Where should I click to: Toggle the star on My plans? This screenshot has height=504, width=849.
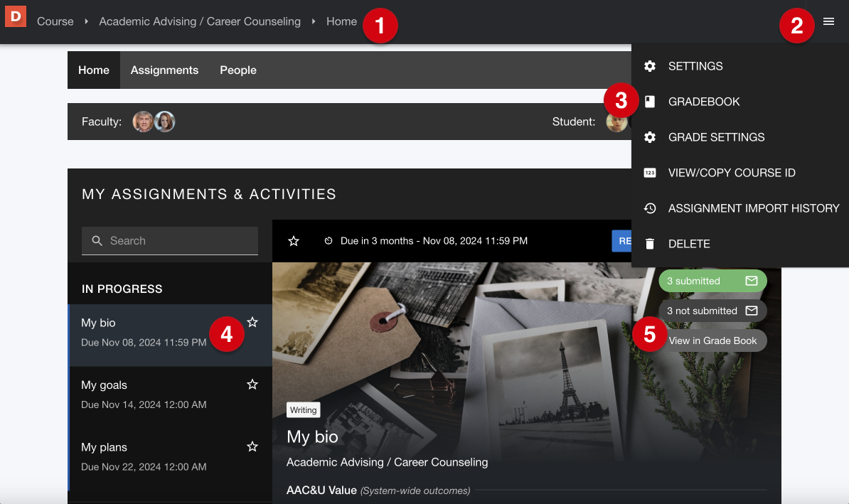click(252, 446)
